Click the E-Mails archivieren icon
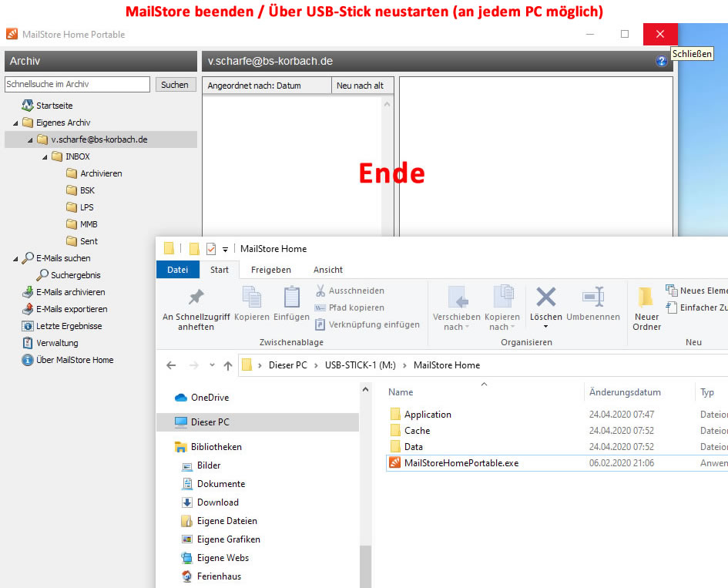 [x=28, y=292]
